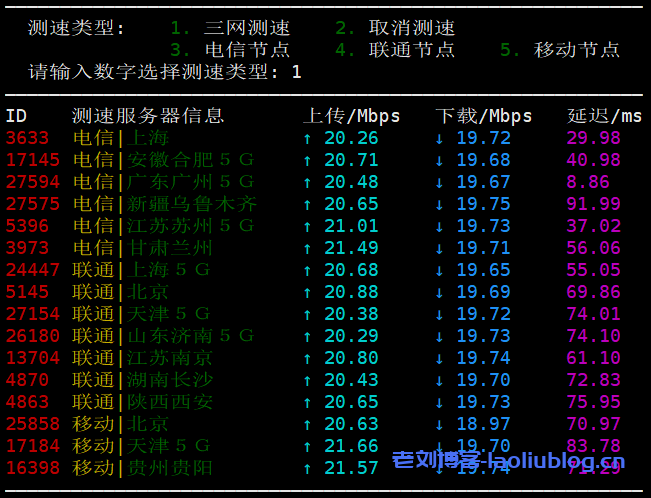Click upload value 20.88
This screenshot has height=498, width=651.
coord(351,292)
